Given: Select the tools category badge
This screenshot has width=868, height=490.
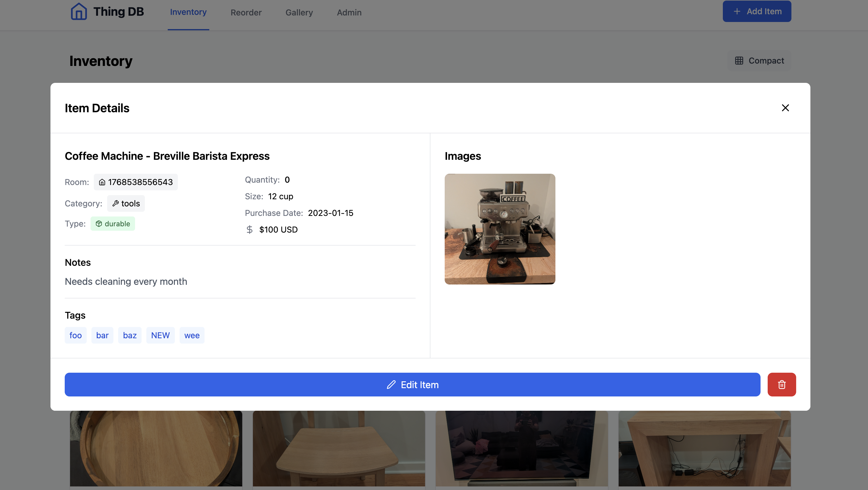Looking at the screenshot, I should [126, 203].
